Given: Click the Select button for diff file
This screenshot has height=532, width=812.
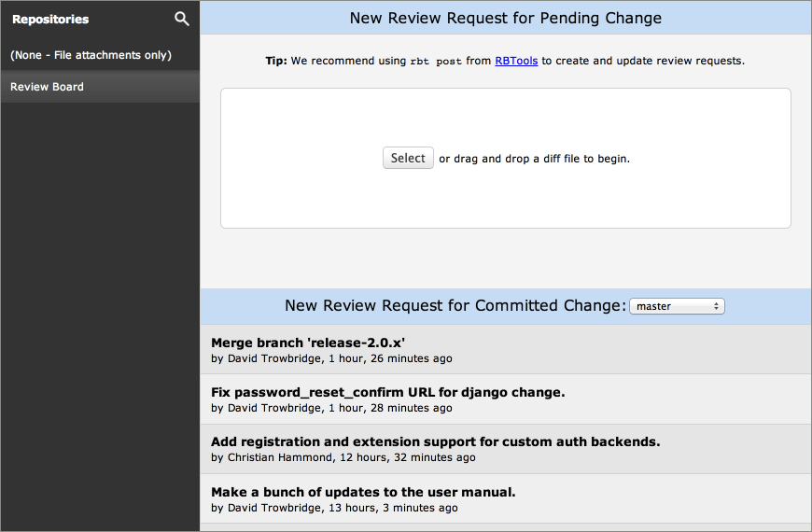Looking at the screenshot, I should [408, 158].
